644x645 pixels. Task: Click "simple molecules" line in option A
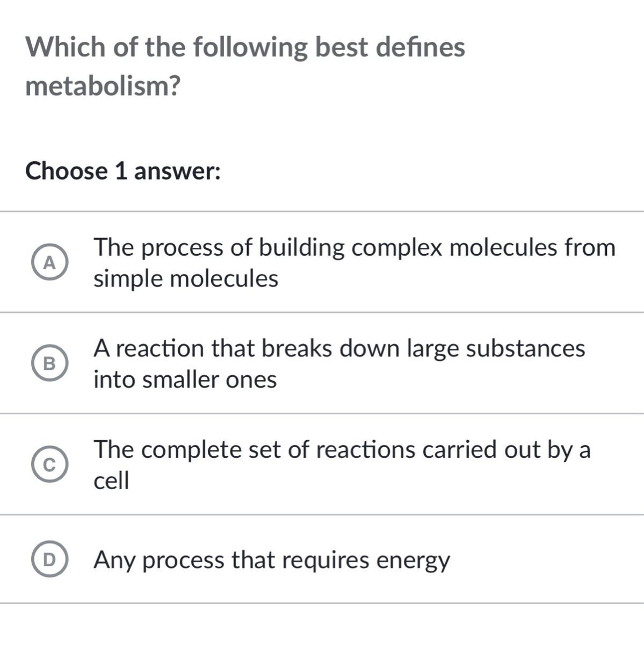point(186,279)
